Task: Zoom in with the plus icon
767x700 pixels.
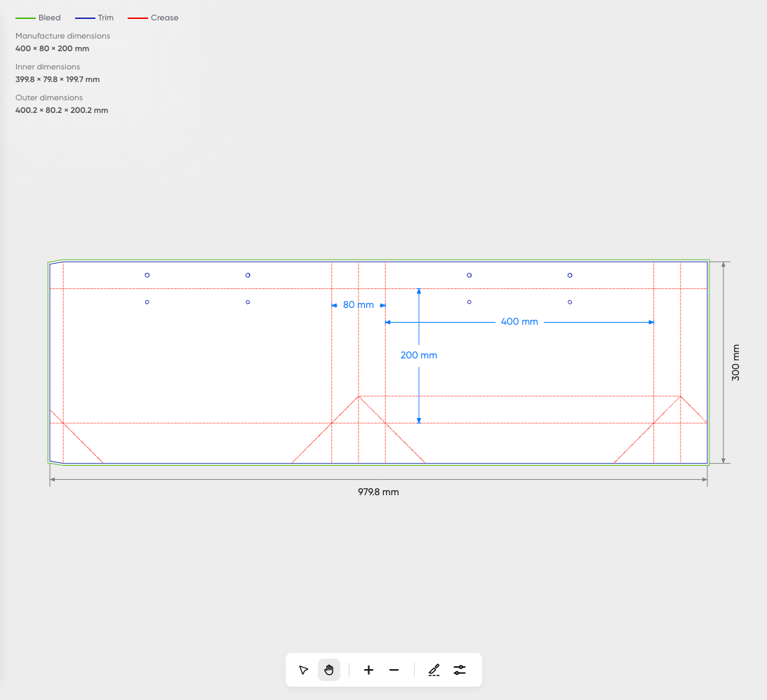Action: (x=368, y=670)
